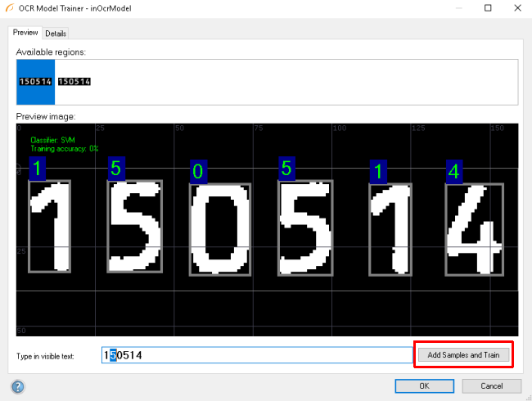
Task: Select the Preview tab
Action: click(x=25, y=33)
